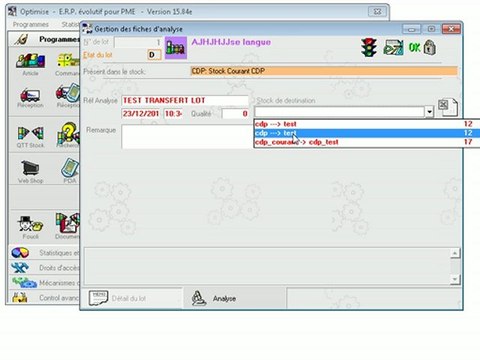Select "cdp_courant -> cdp_test" entry
480x360 pixels.
(367, 142)
